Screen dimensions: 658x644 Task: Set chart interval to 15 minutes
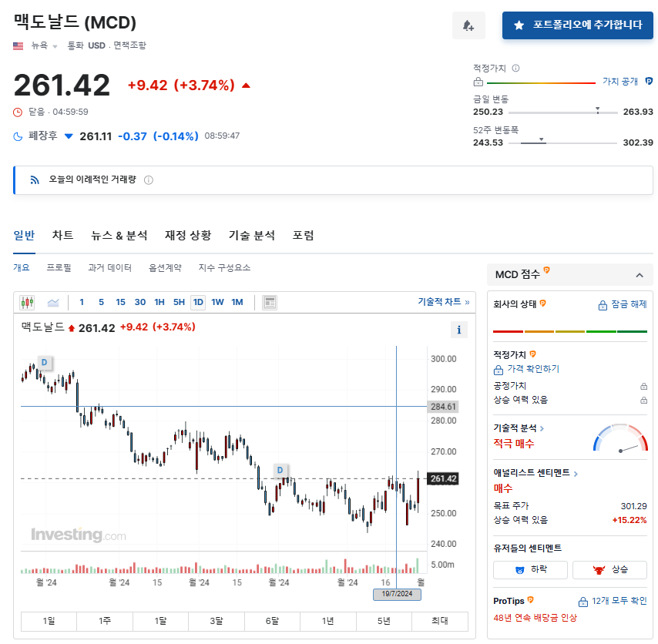[x=120, y=302]
